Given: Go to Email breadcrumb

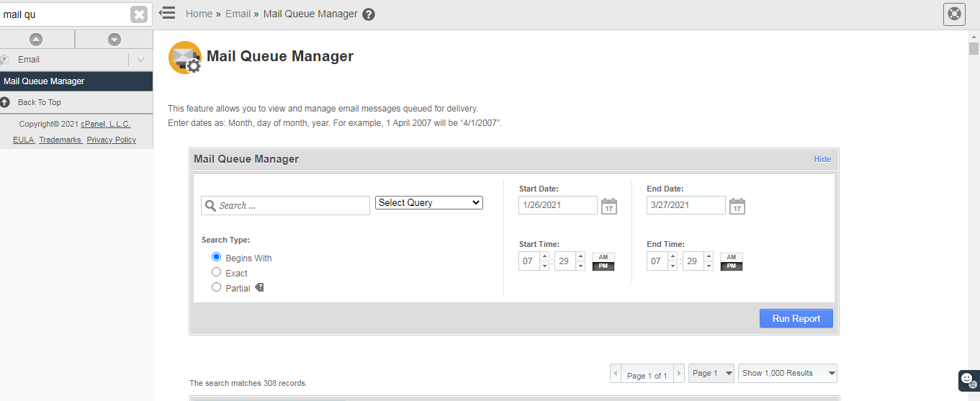Looking at the screenshot, I should pyautogui.click(x=238, y=14).
